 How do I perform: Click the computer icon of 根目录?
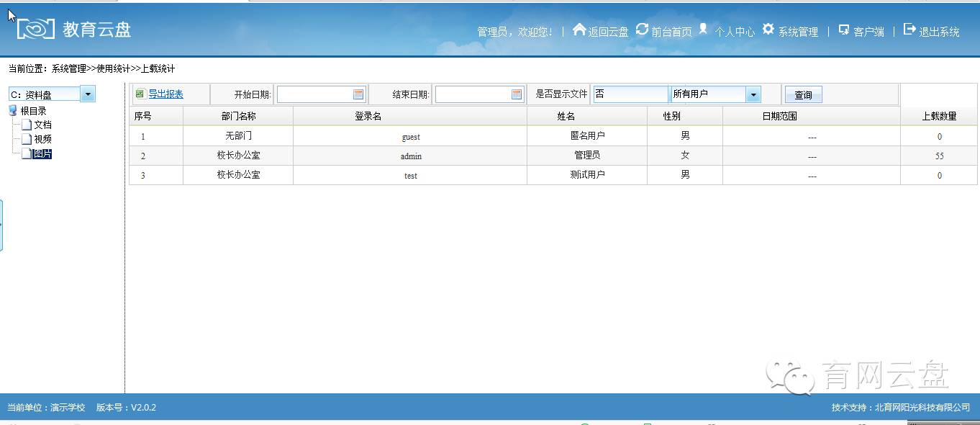(x=13, y=111)
